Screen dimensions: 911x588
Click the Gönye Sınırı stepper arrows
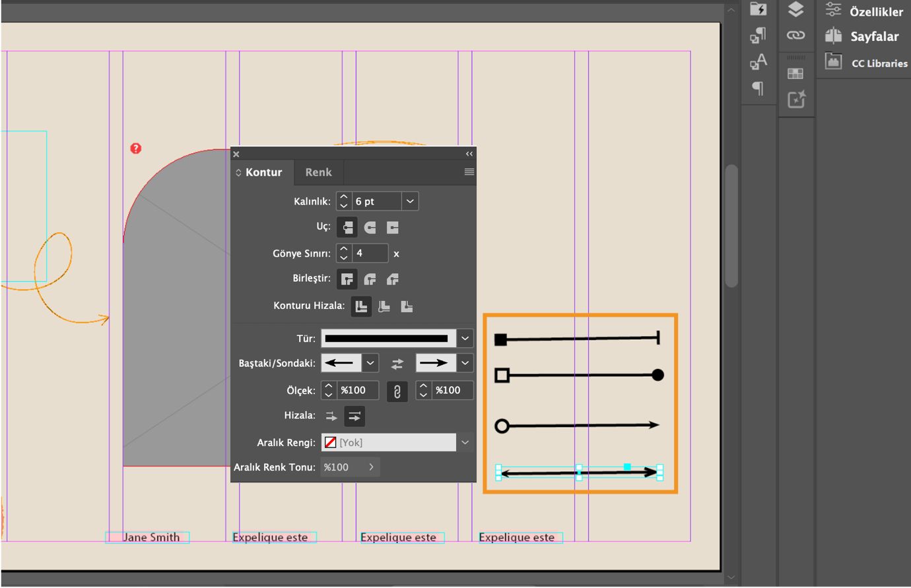343,253
